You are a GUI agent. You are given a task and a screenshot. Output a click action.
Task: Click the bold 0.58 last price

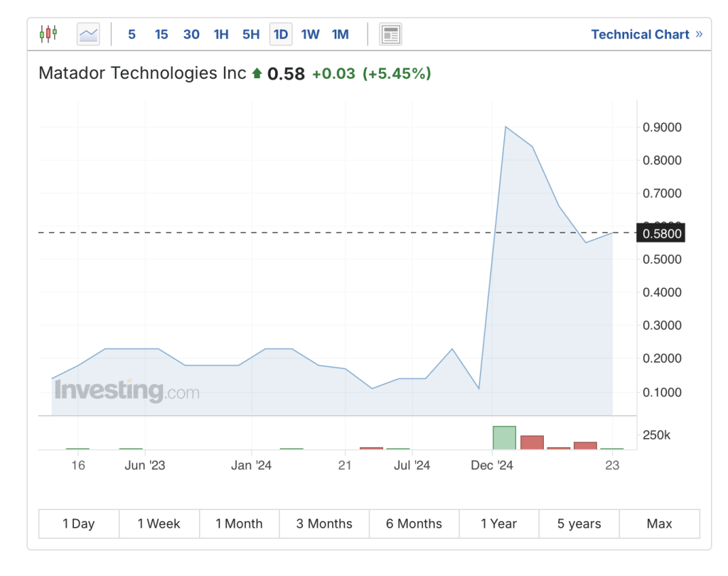pyautogui.click(x=286, y=73)
